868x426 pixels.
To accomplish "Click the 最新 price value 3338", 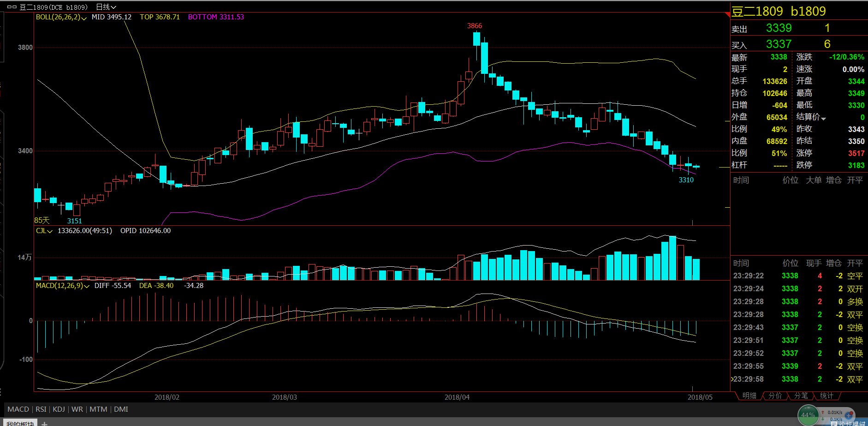I will [779, 57].
